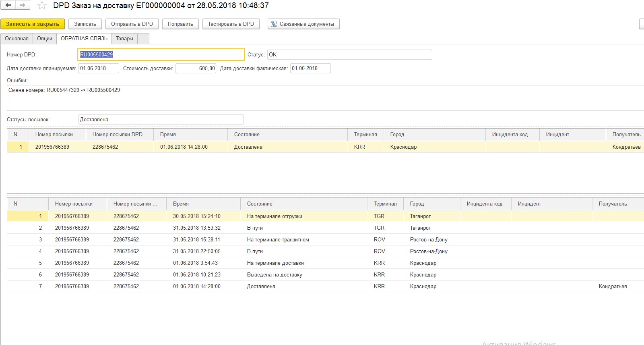
Task: Sort upper table by 'Время' column
Action: (x=190, y=135)
